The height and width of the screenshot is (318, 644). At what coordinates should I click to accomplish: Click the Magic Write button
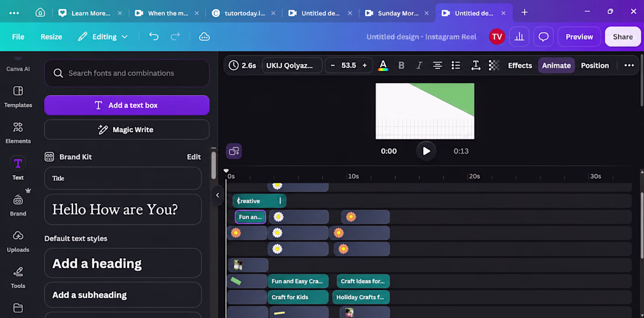point(127,130)
